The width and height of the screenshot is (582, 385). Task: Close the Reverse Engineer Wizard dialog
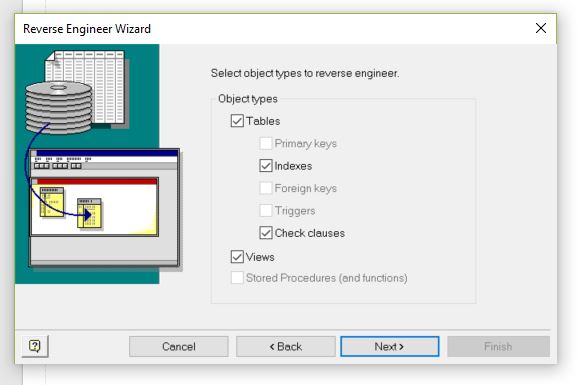coord(541,28)
